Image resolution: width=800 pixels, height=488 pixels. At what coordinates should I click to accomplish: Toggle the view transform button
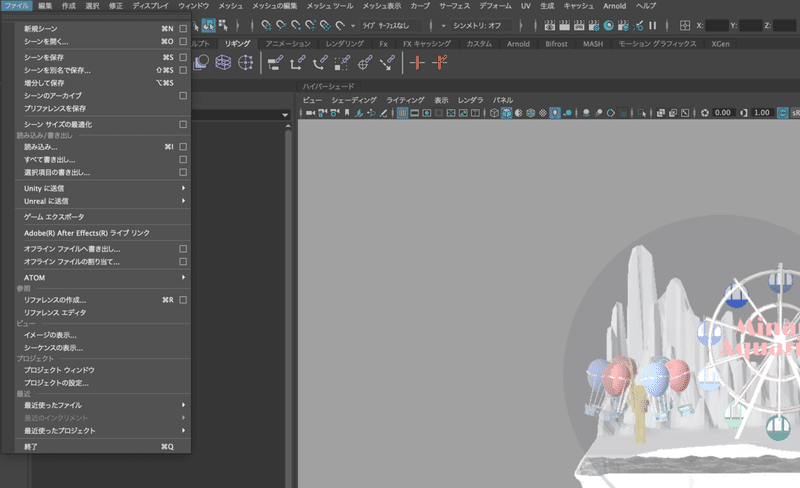tap(783, 113)
